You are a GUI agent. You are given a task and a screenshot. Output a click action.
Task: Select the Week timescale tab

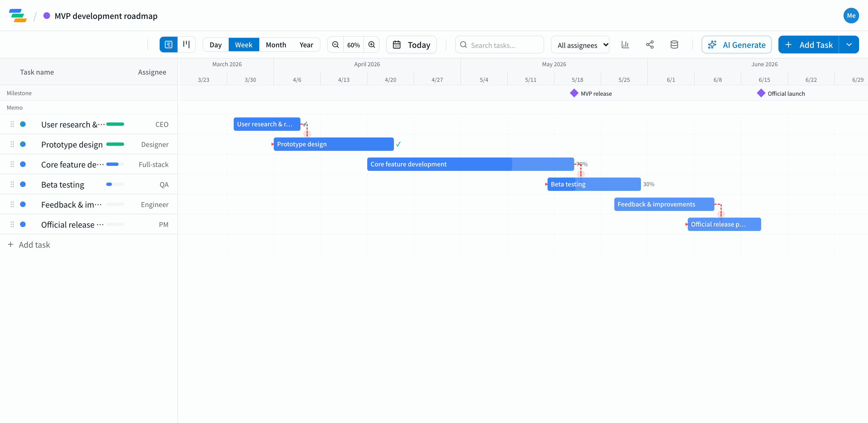point(244,45)
